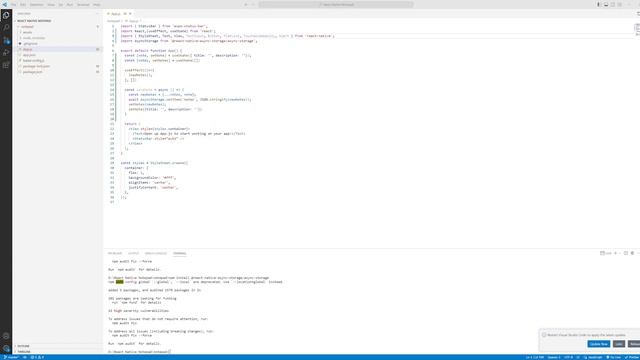Close the App.js editor tab

pyautogui.click(x=131, y=13)
